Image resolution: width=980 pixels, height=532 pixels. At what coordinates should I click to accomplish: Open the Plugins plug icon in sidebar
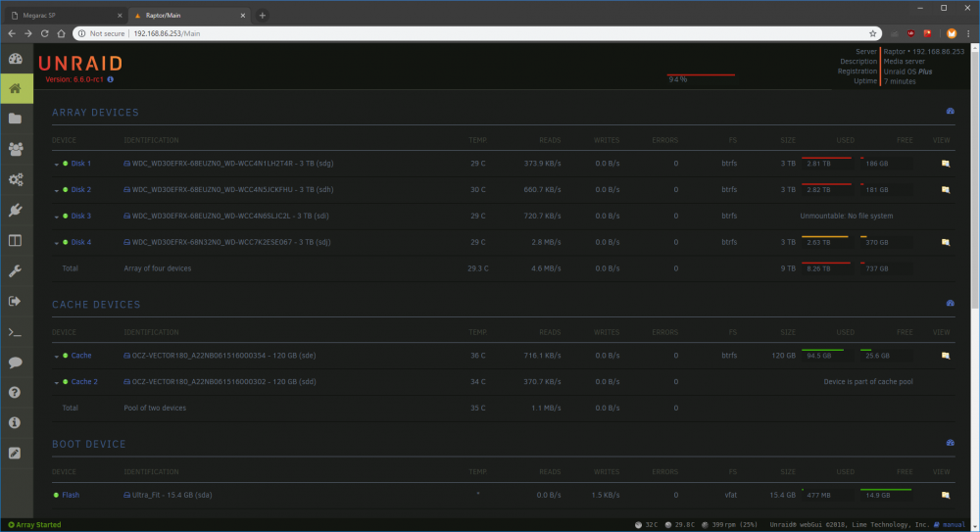pos(16,210)
